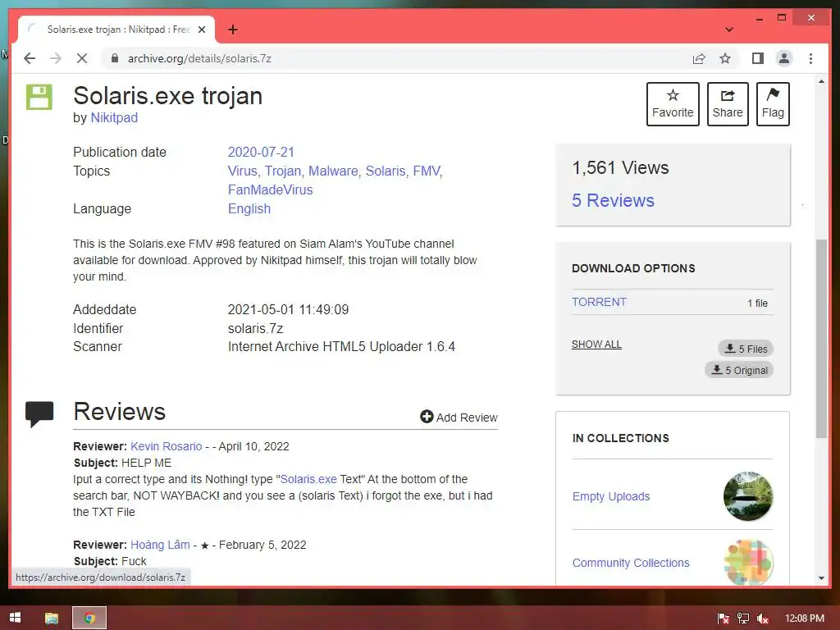Image resolution: width=840 pixels, height=630 pixels.
Task: Open reviewer Kevin Rosario's profile
Action: coord(166,446)
